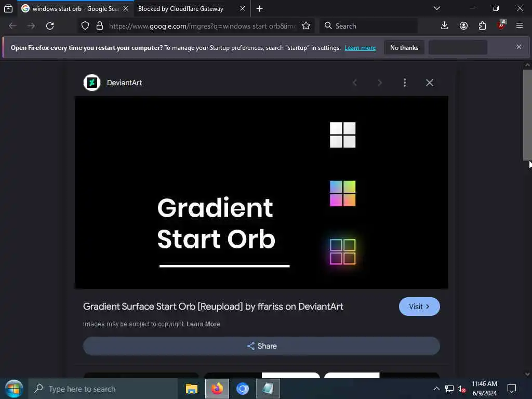Open File Explorer from the taskbar
Viewport: 532px width, 399px height.
point(192,389)
